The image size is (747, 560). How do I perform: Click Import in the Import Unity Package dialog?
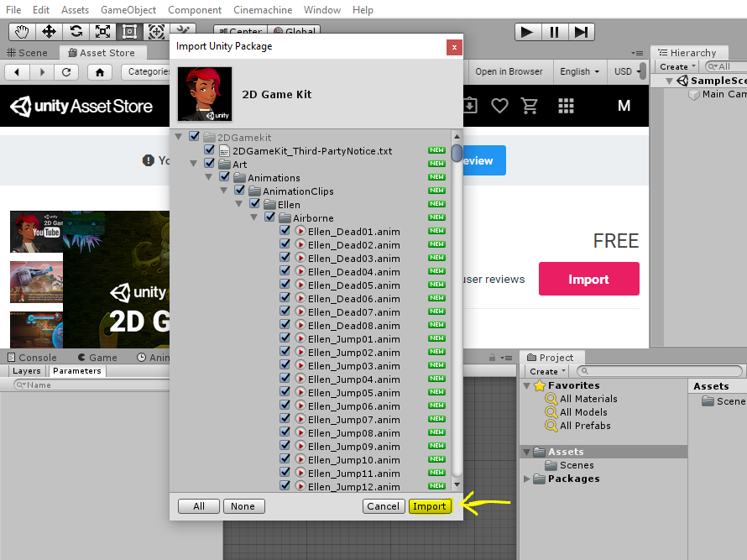click(x=429, y=506)
